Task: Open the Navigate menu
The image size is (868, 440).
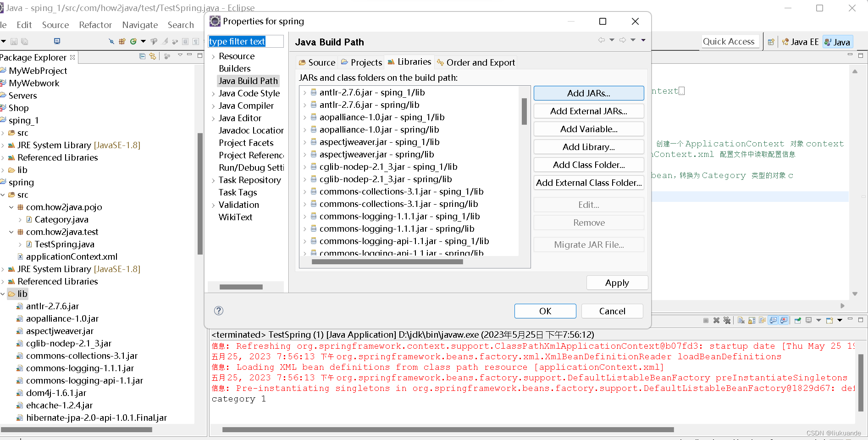Action: [x=140, y=25]
